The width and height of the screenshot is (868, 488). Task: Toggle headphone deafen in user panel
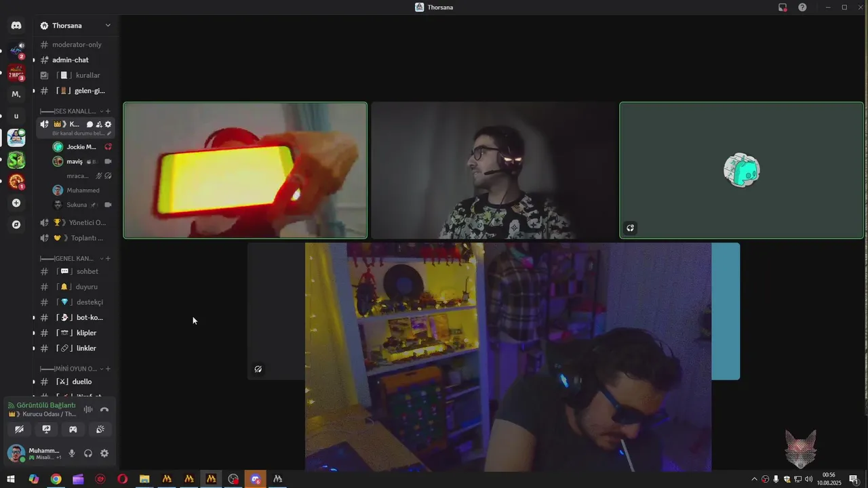[88, 453]
